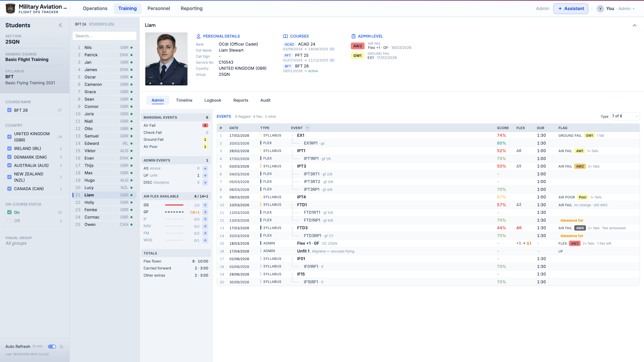This screenshot has width=644, height=362.
Task: Open the Event column filter dropdown
Action: click(x=307, y=128)
